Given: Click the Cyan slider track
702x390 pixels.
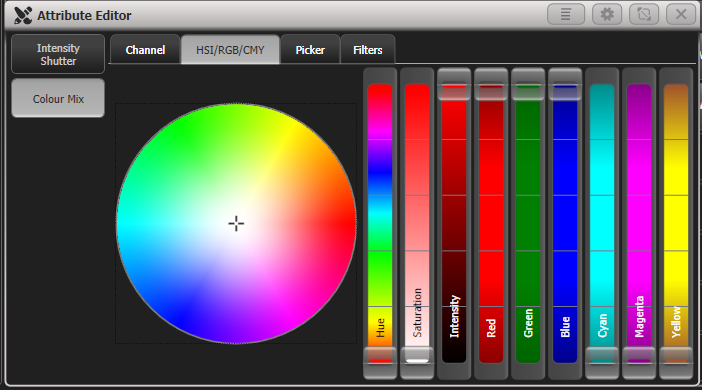Looking at the screenshot, I should pyautogui.click(x=602, y=223).
